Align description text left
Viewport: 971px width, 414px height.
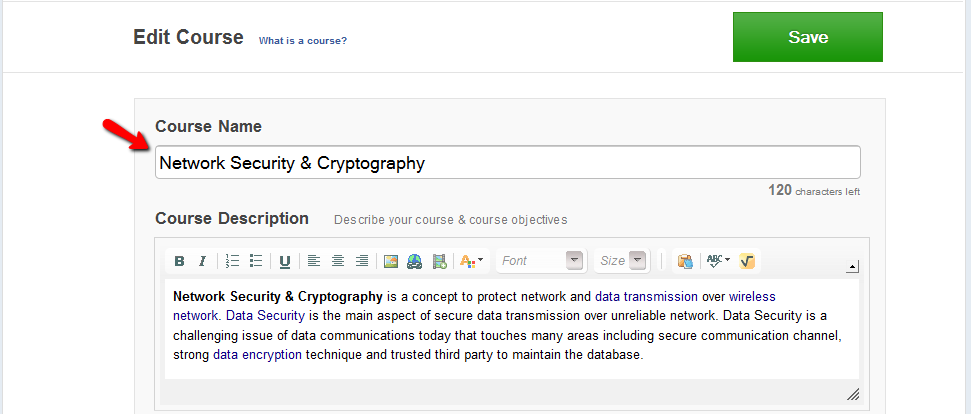[x=314, y=261]
